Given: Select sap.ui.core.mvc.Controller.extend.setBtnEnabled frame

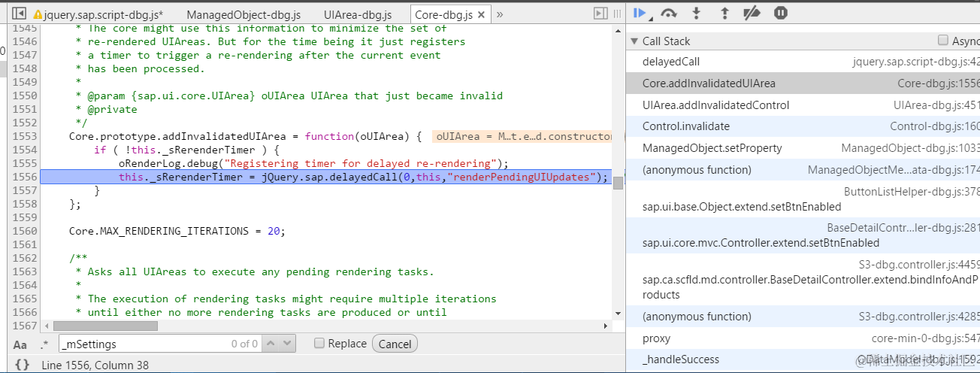Looking at the screenshot, I should [x=803, y=235].
